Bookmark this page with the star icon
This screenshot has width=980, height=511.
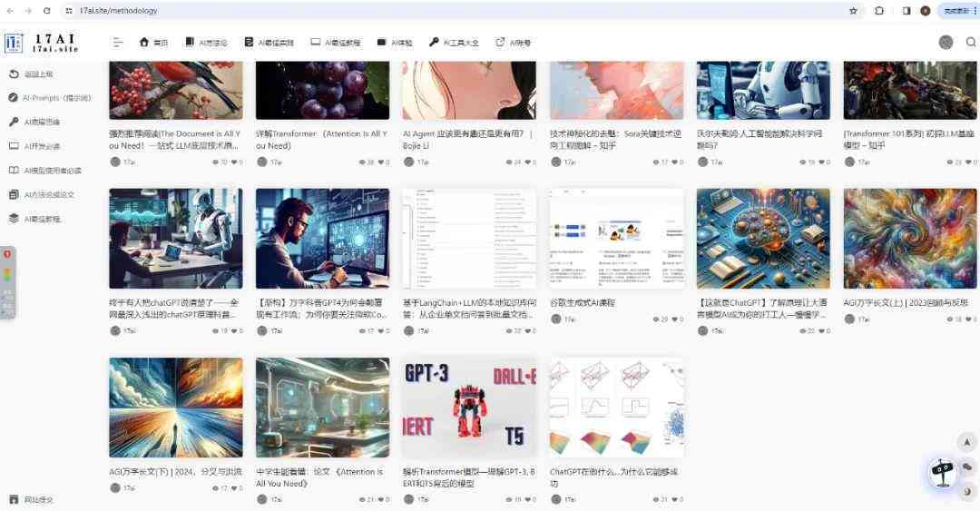pyautogui.click(x=853, y=11)
